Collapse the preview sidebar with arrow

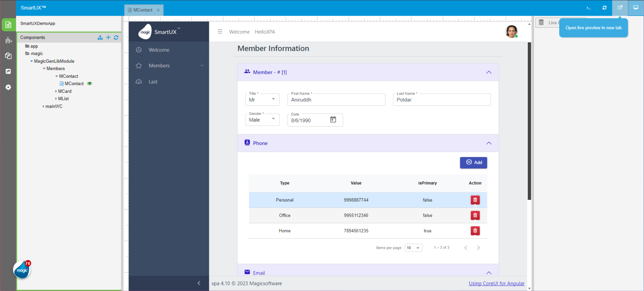pos(199,283)
